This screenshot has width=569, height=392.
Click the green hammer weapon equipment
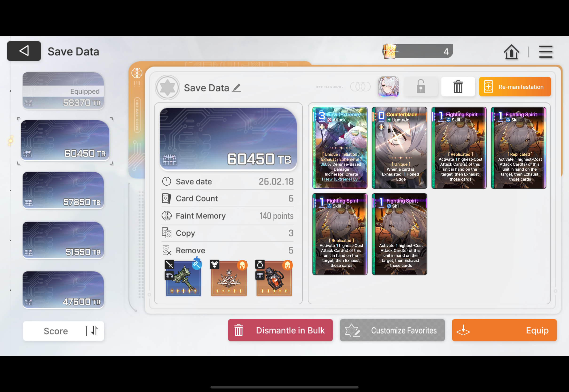pyautogui.click(x=184, y=278)
